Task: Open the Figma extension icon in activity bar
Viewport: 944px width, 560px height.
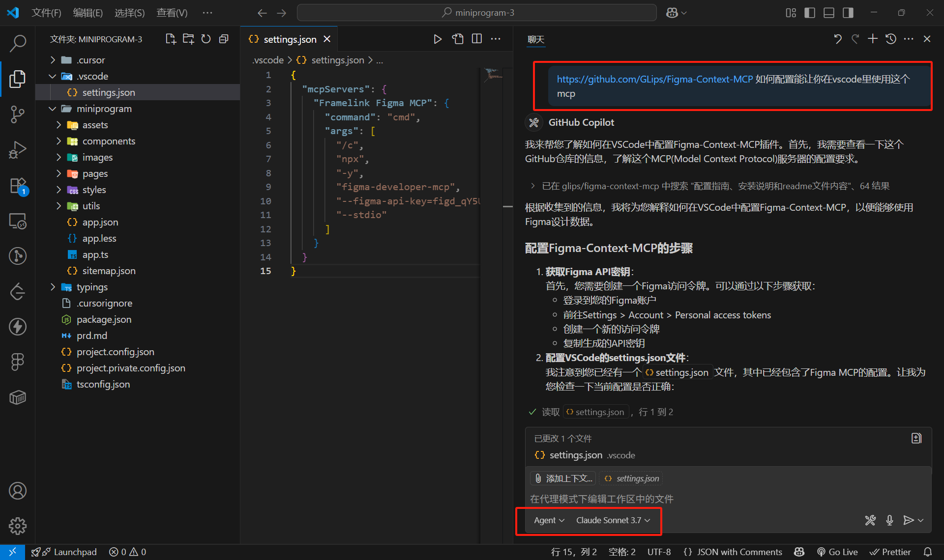Action: pos(18,362)
